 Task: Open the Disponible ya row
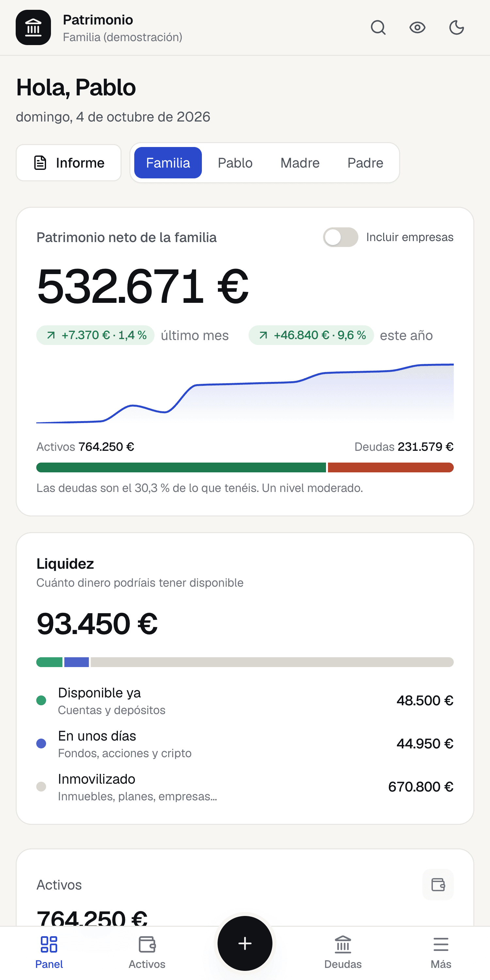pyautogui.click(x=245, y=701)
